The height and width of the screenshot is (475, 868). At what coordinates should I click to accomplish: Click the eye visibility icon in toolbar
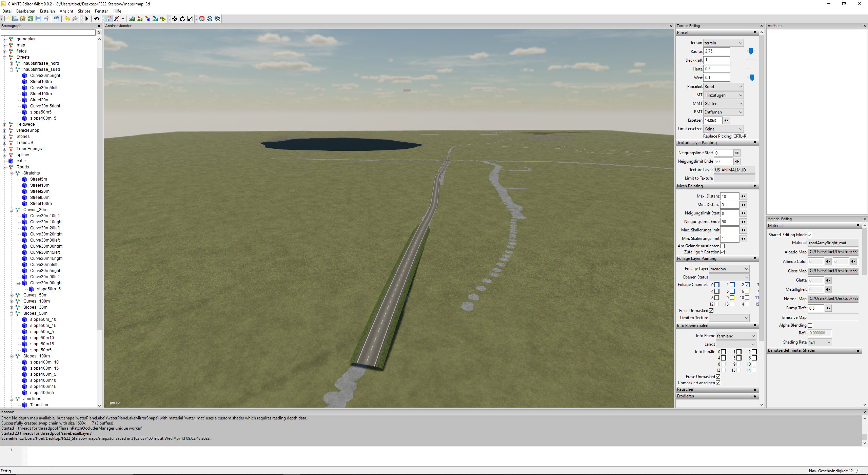pos(97,19)
